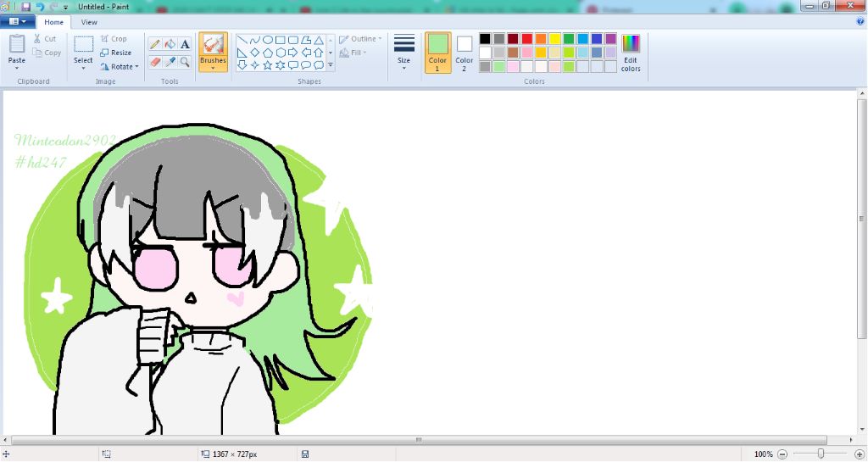
Task: Click the zoom out minus button
Action: click(782, 454)
